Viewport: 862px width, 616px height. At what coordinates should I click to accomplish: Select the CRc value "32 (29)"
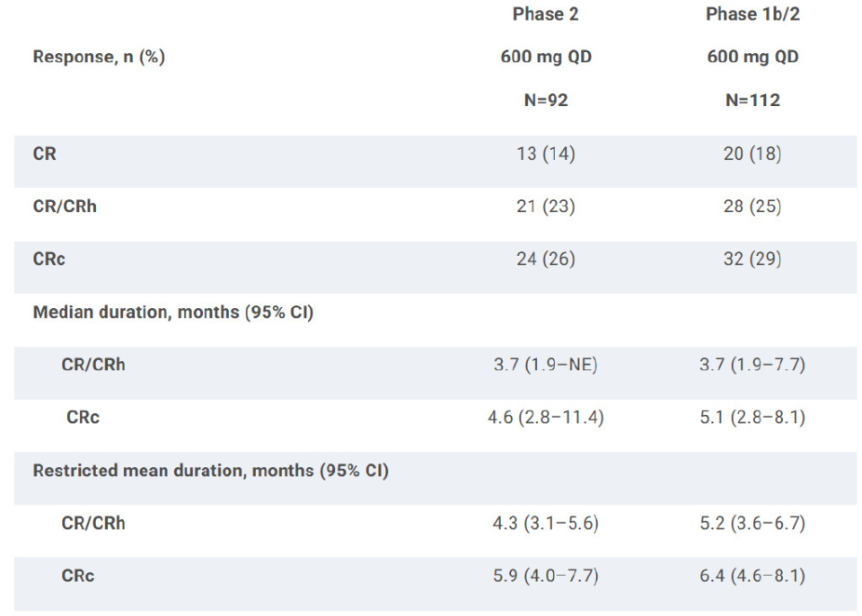pos(752,260)
